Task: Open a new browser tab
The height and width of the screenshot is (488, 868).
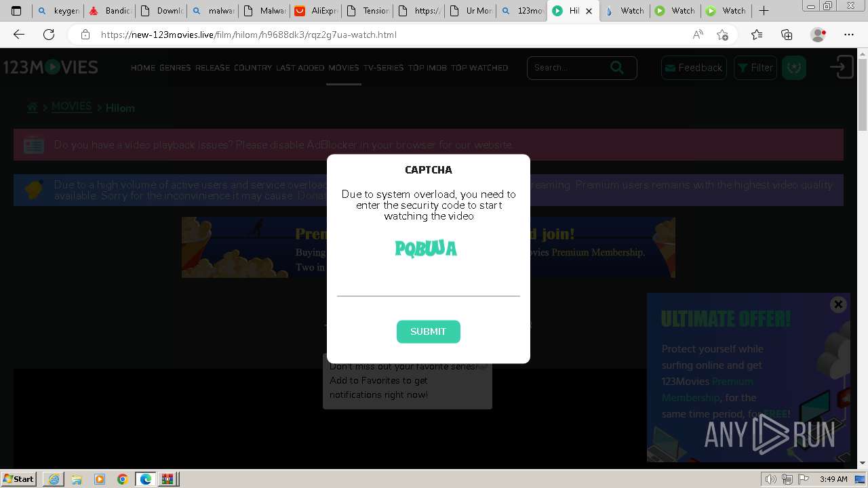Action: click(764, 11)
